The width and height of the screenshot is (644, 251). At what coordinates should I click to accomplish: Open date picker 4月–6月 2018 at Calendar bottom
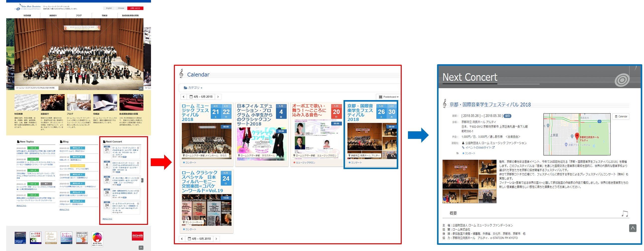coord(199,239)
